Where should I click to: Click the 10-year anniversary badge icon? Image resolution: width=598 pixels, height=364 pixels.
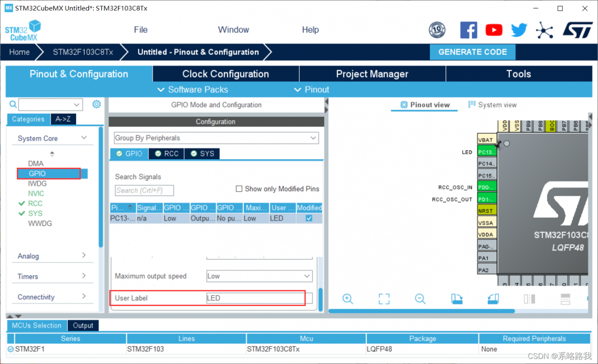[x=437, y=30]
